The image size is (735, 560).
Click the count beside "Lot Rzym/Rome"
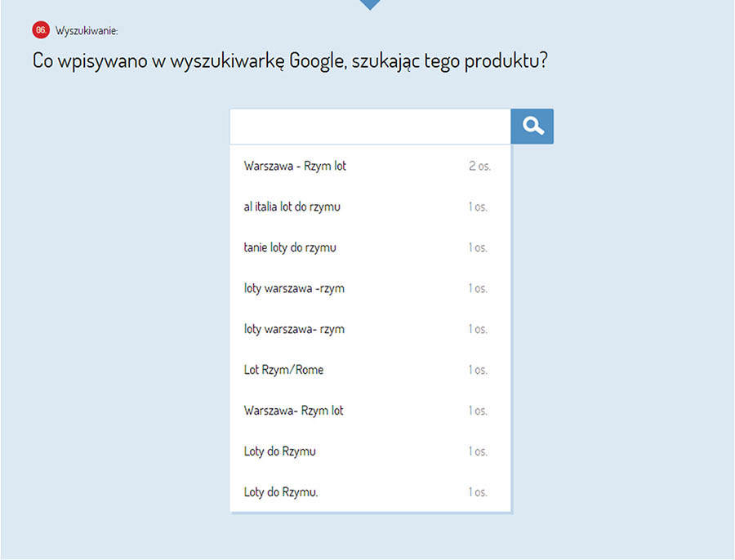point(478,370)
